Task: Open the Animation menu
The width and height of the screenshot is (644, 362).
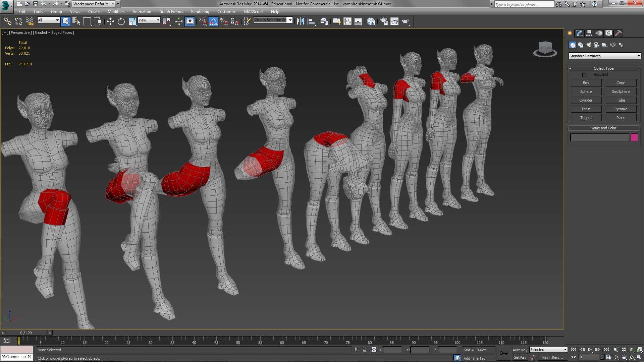Action: pos(142,11)
